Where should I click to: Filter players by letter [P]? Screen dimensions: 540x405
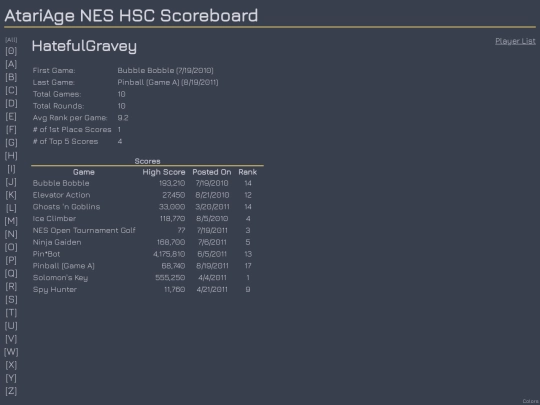tap(11, 260)
